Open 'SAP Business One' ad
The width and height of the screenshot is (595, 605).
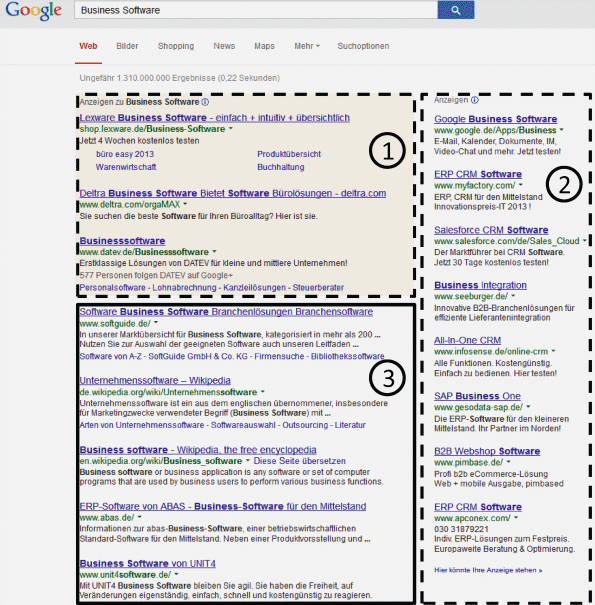point(477,396)
